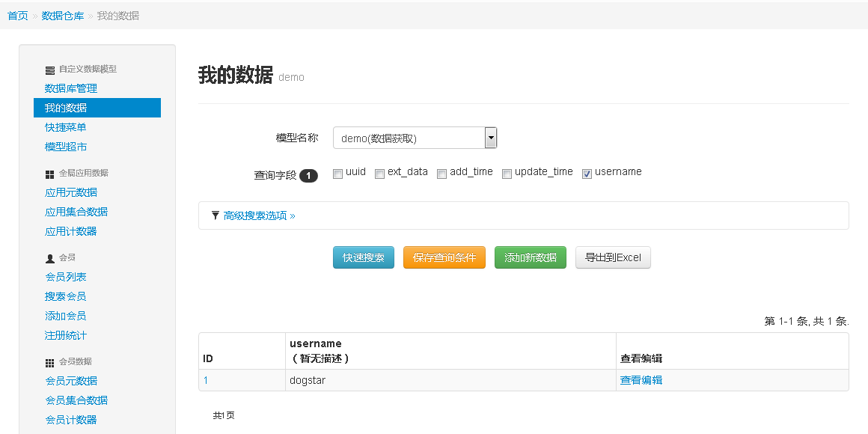
Task: Click the 添加新数据 button
Action: (x=531, y=257)
